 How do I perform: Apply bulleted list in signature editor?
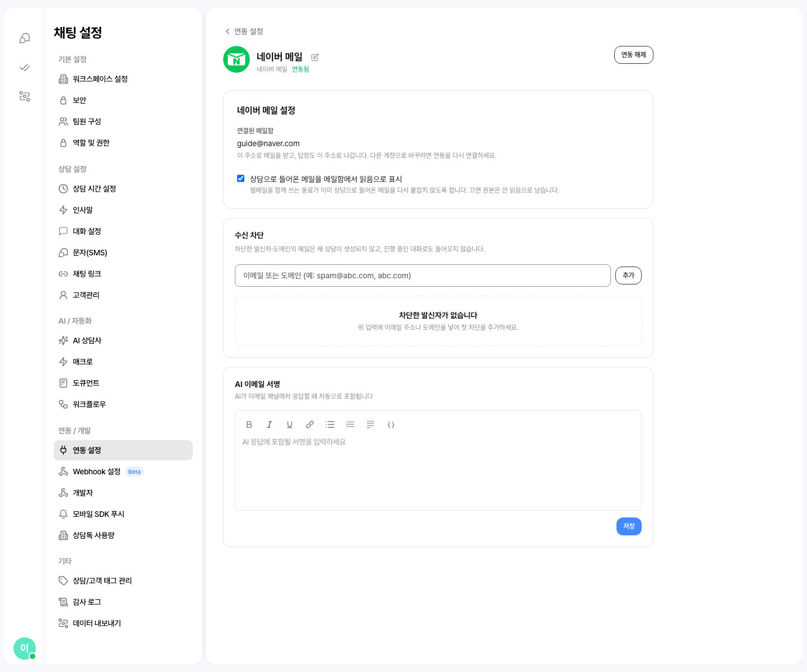tap(330, 424)
